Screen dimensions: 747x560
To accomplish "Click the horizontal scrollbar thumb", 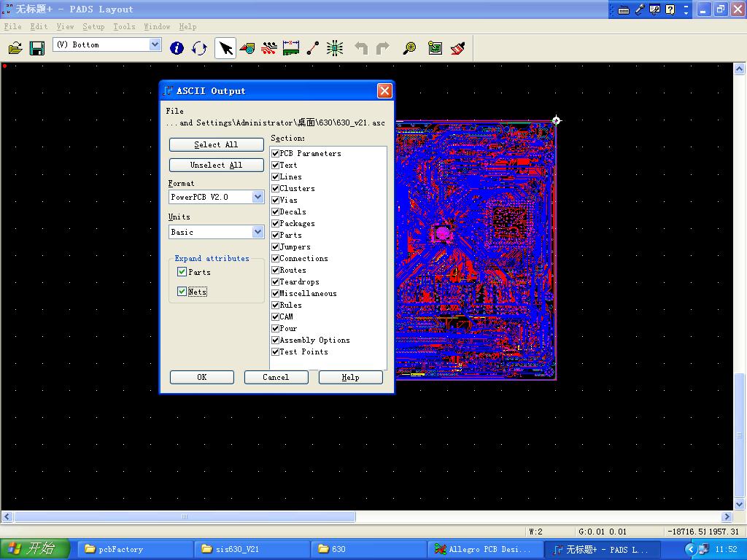I will pyautogui.click(x=185, y=517).
